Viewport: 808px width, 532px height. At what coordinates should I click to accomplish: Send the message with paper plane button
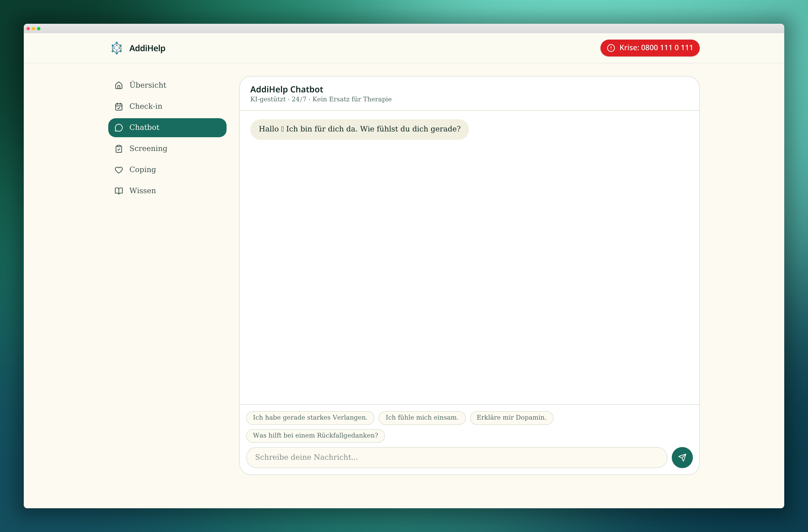682,457
